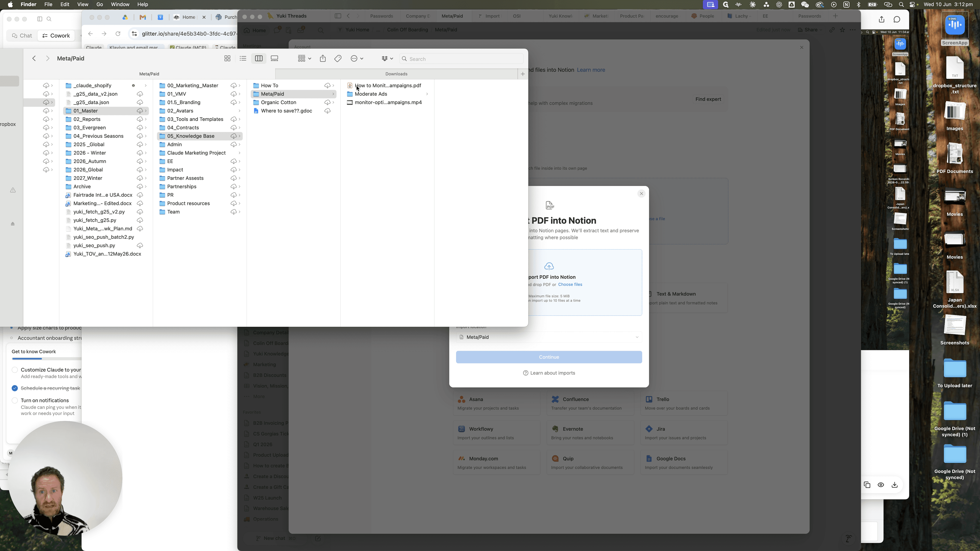The width and height of the screenshot is (980, 551).
Task: Open the Window menu
Action: [x=120, y=5]
